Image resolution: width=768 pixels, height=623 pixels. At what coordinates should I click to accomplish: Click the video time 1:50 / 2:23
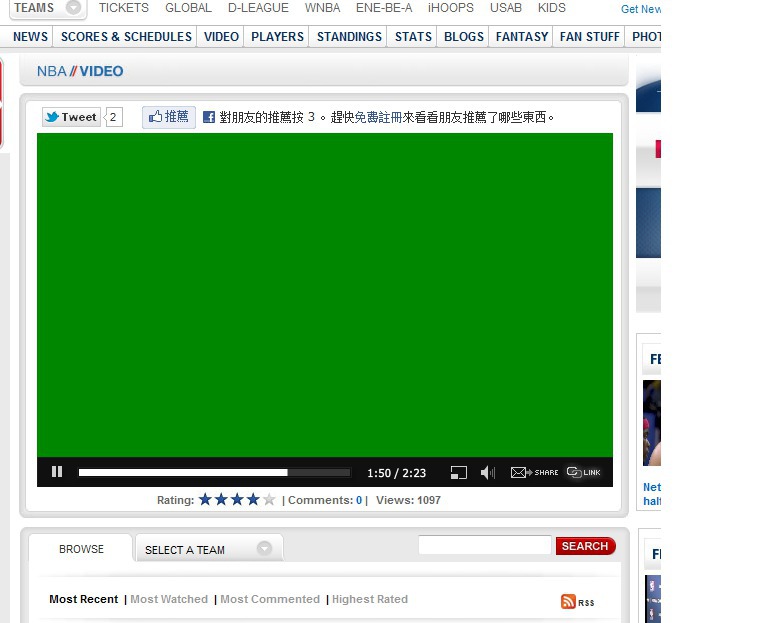[x=396, y=473]
